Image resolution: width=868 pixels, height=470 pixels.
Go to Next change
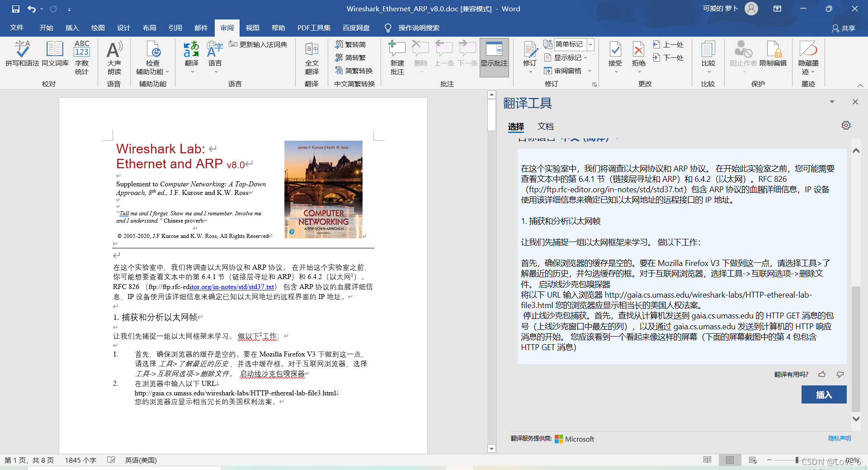click(x=669, y=57)
